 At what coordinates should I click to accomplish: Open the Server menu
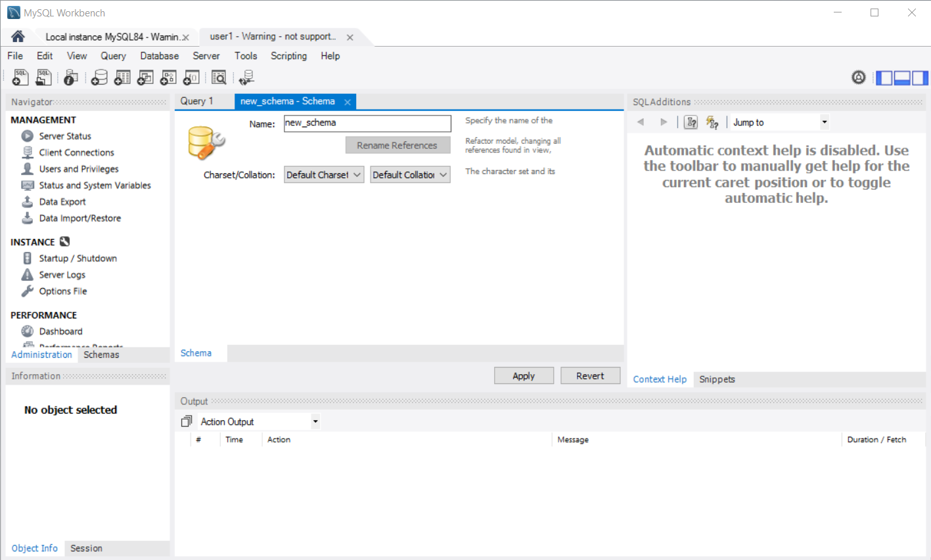pyautogui.click(x=206, y=56)
